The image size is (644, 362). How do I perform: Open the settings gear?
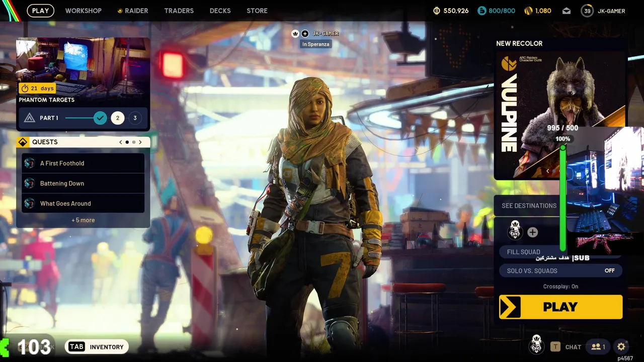point(621,346)
